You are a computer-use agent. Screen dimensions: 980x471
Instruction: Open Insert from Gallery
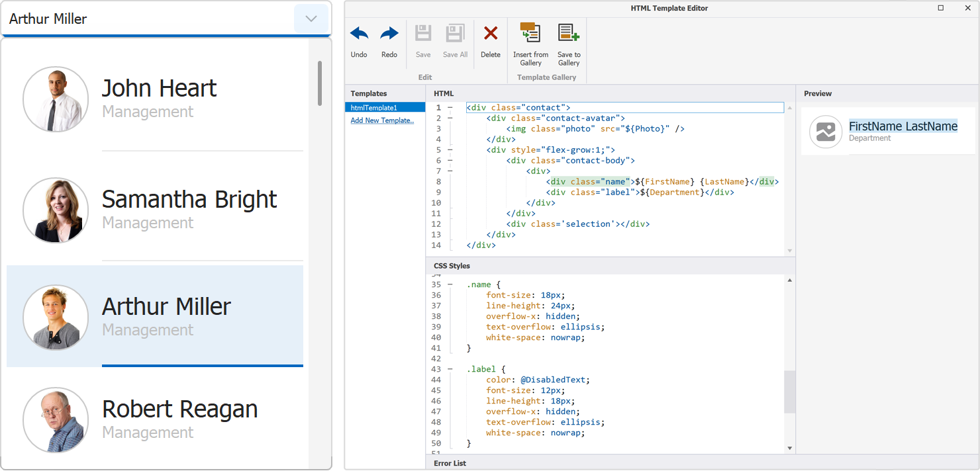point(530,34)
